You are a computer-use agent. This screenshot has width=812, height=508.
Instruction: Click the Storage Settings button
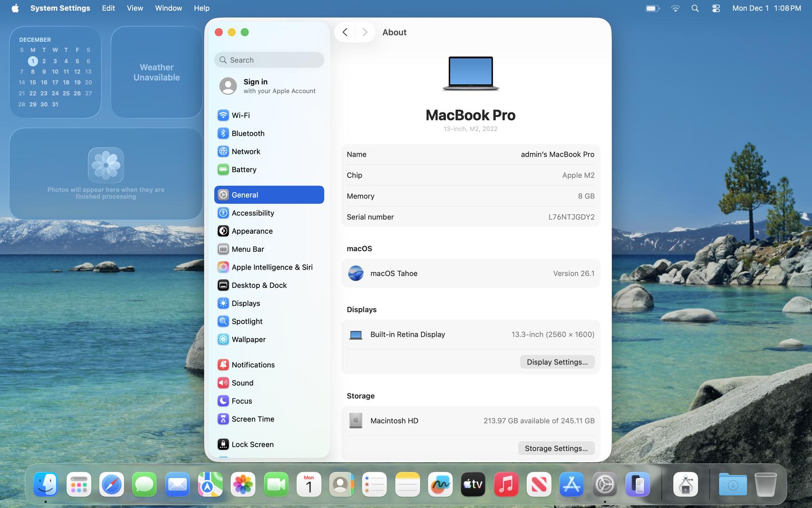pos(556,449)
